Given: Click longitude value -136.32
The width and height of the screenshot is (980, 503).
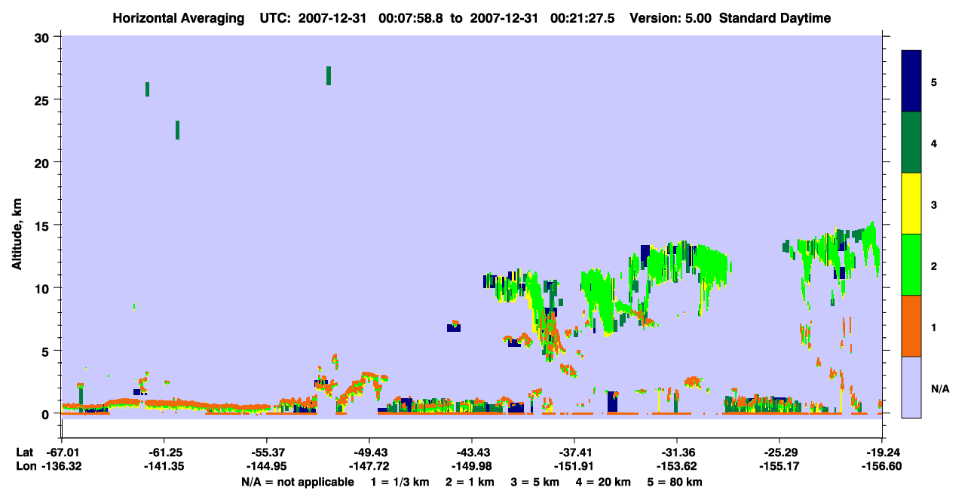Looking at the screenshot, I should [63, 467].
